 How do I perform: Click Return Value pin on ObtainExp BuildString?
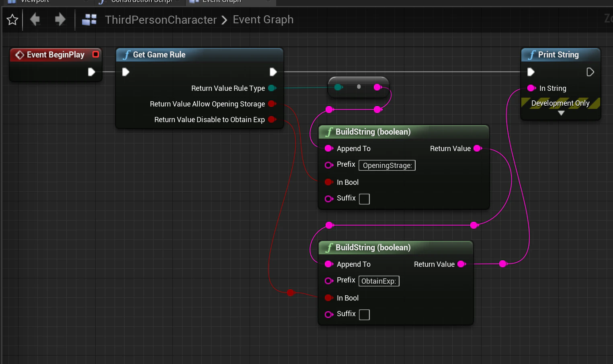pyautogui.click(x=462, y=264)
